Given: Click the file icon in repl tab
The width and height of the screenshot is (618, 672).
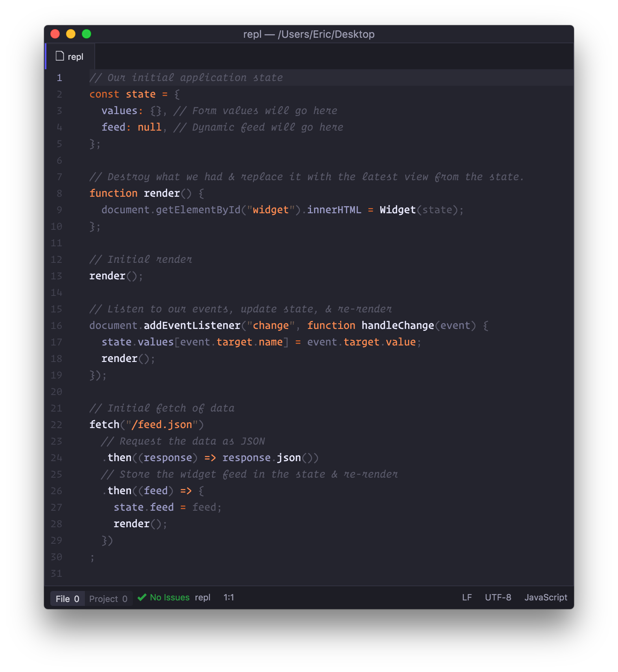Looking at the screenshot, I should (60, 56).
